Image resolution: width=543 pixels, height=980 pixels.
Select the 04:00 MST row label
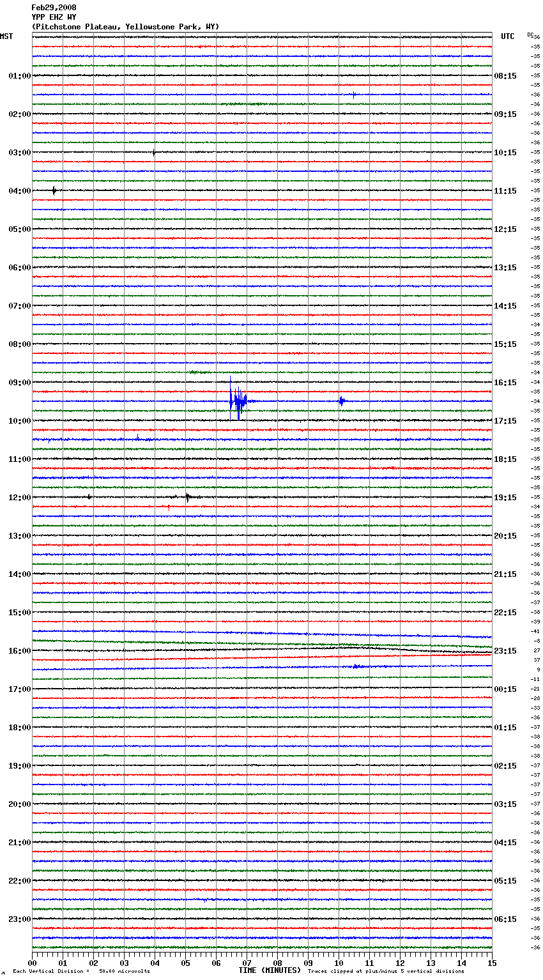[20, 191]
